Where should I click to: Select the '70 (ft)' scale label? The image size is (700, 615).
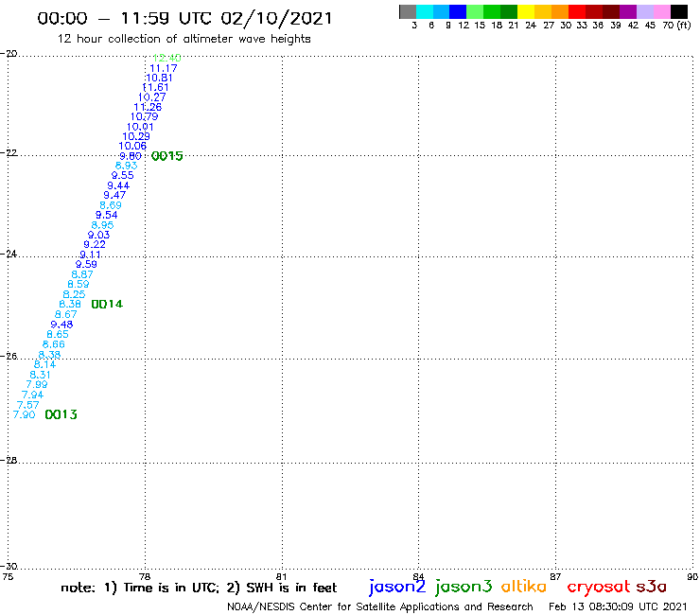[676, 26]
